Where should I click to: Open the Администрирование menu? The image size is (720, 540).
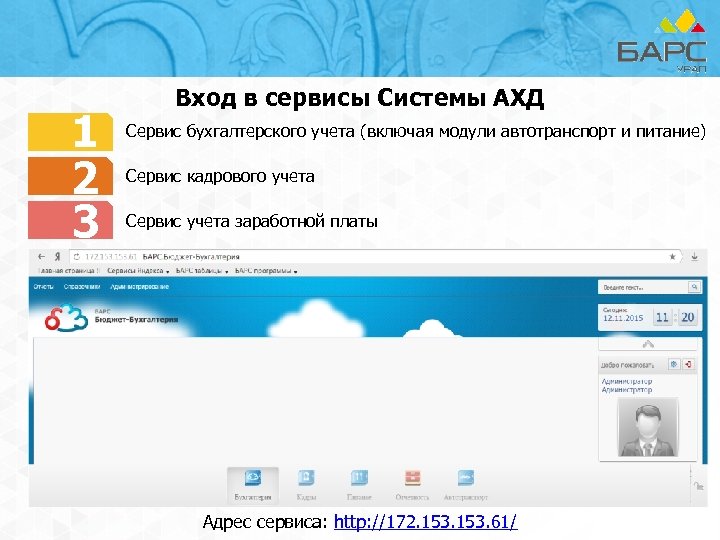[140, 287]
